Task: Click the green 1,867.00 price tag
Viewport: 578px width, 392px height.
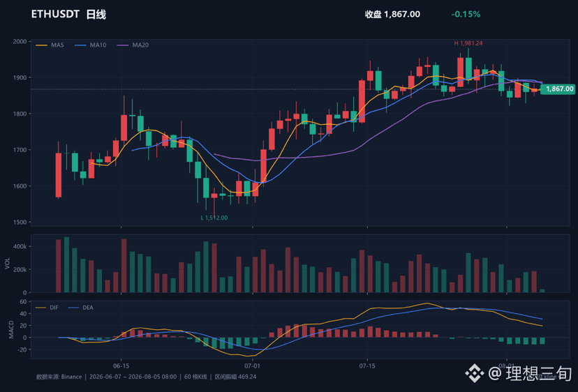Action: [557, 89]
